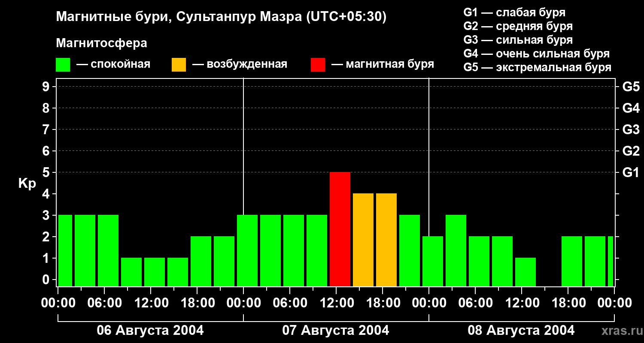
Task: Click the '— возбужденная' legend label
Action: pyautogui.click(x=240, y=64)
